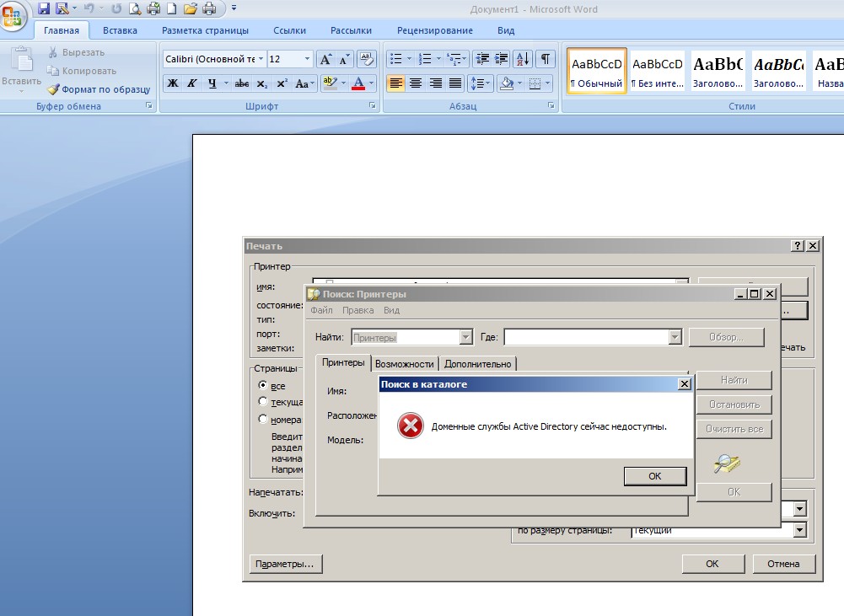Viewport: 844px width, 616px height.
Task: Open Шрифт group dialog launcher
Action: coord(373,106)
